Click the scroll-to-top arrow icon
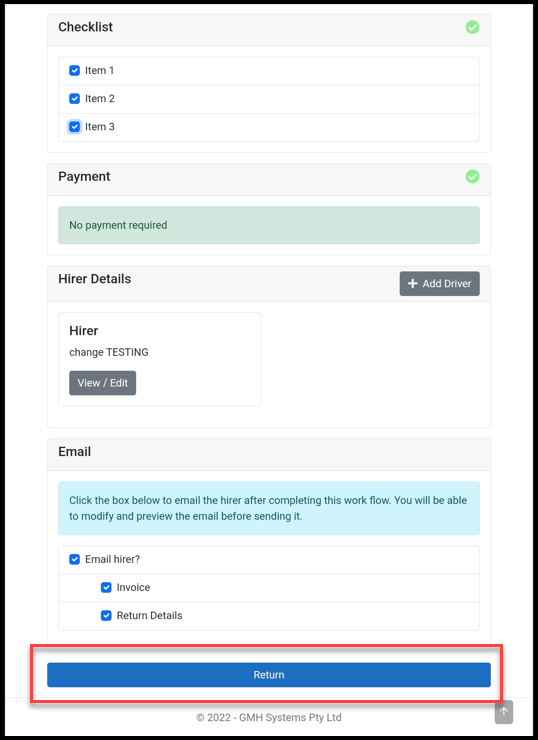The height and width of the screenshot is (740, 538). click(504, 712)
